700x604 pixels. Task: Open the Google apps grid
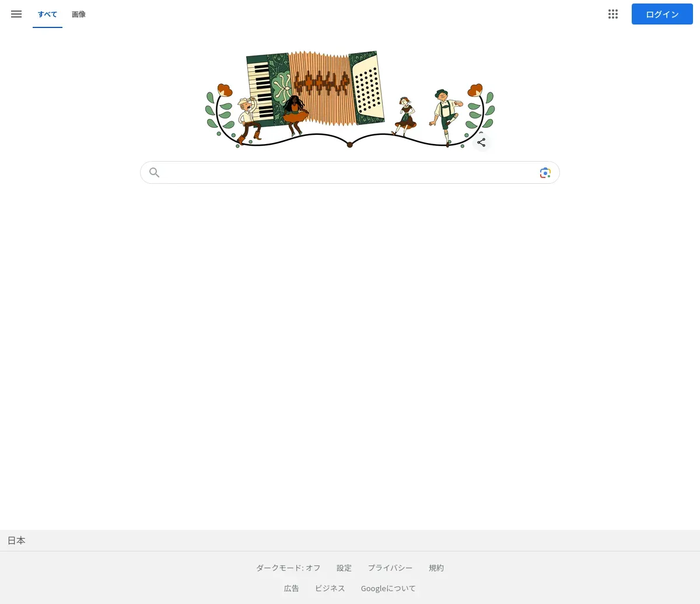click(x=612, y=14)
